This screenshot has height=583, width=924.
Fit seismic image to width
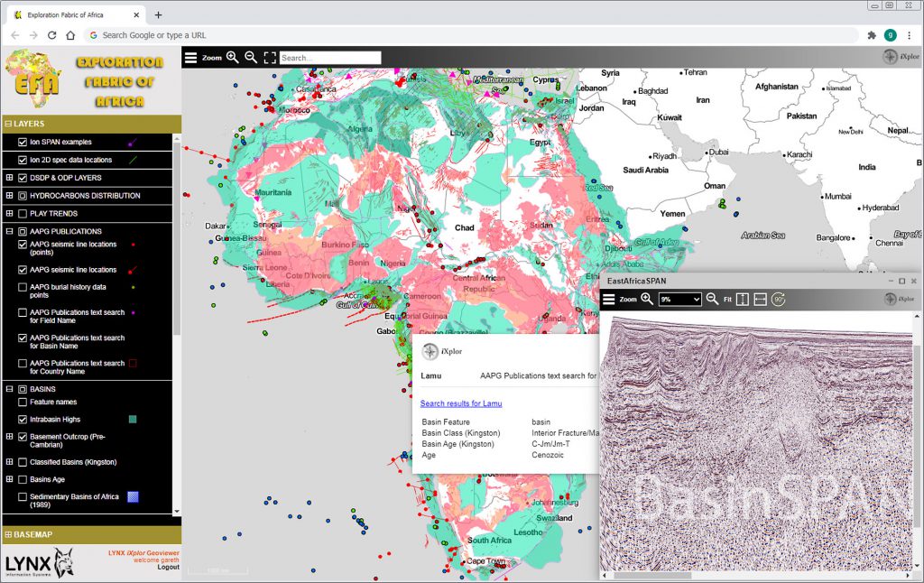click(760, 300)
